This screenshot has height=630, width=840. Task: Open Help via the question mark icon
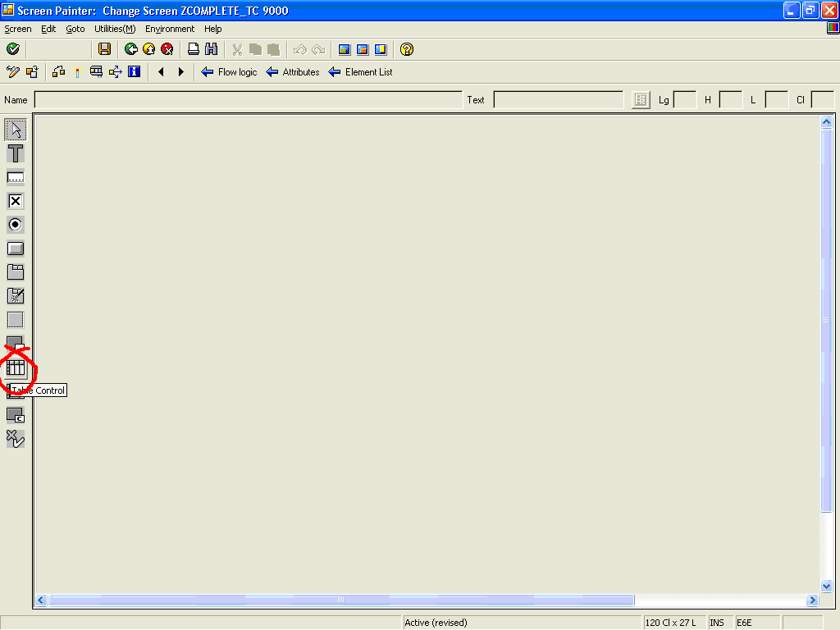(405, 49)
